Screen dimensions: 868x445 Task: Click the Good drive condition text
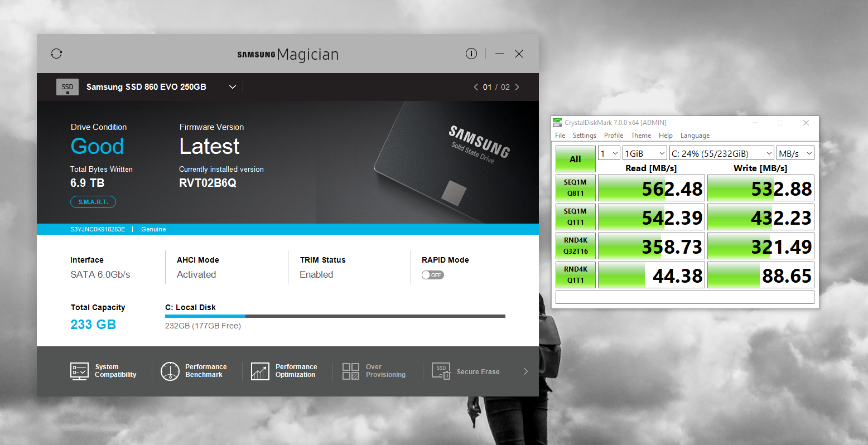coord(97,146)
